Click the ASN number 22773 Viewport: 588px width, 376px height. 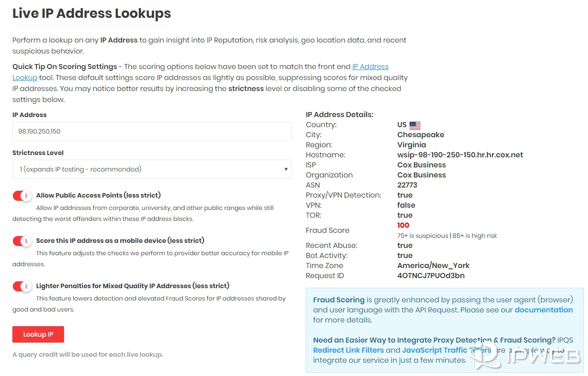pyautogui.click(x=407, y=185)
